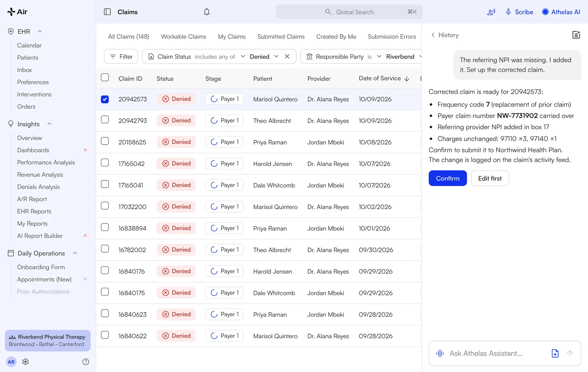This screenshot has height=372, width=588.
Task: Click the voice contacts icon beside Scribe
Action: [491, 12]
